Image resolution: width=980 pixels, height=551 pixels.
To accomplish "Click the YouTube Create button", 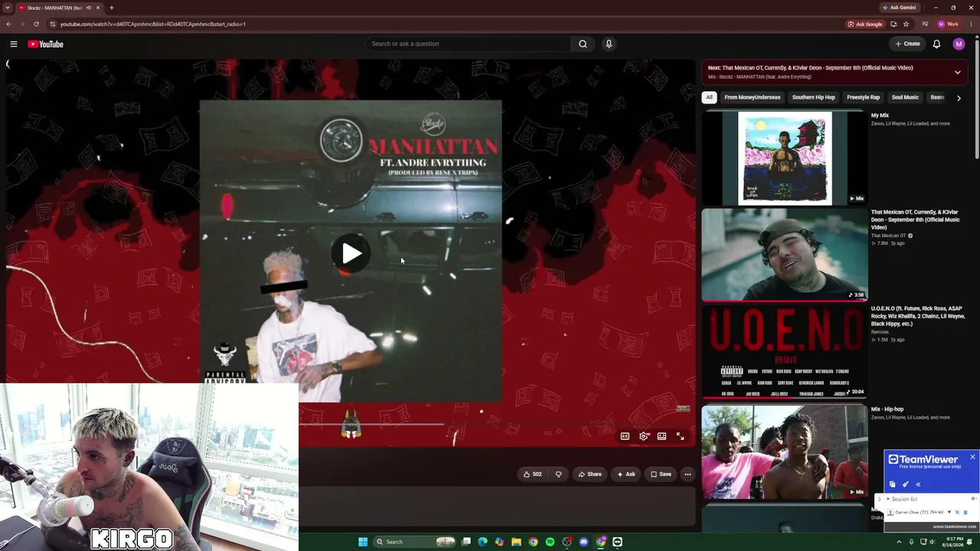I will (x=908, y=44).
